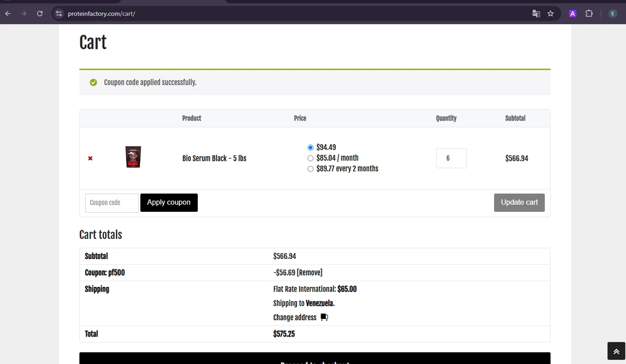Screen dimensions: 626x364
Task: Click the delivery truck icon next to Change address
Action: pyautogui.click(x=324, y=317)
